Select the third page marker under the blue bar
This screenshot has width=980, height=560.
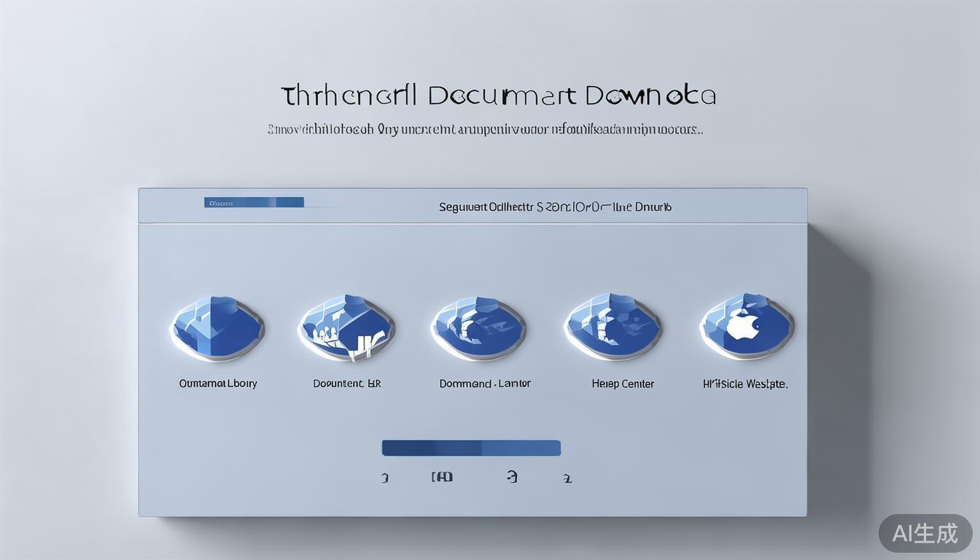(512, 477)
